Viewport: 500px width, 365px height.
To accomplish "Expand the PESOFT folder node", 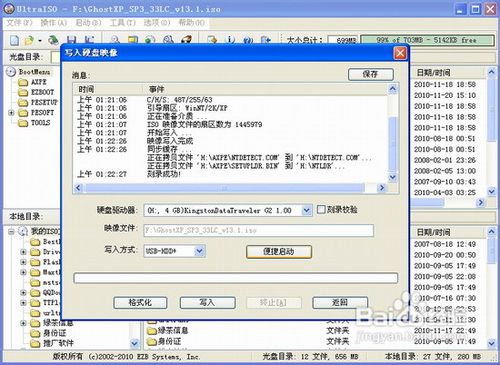I will (x=11, y=113).
